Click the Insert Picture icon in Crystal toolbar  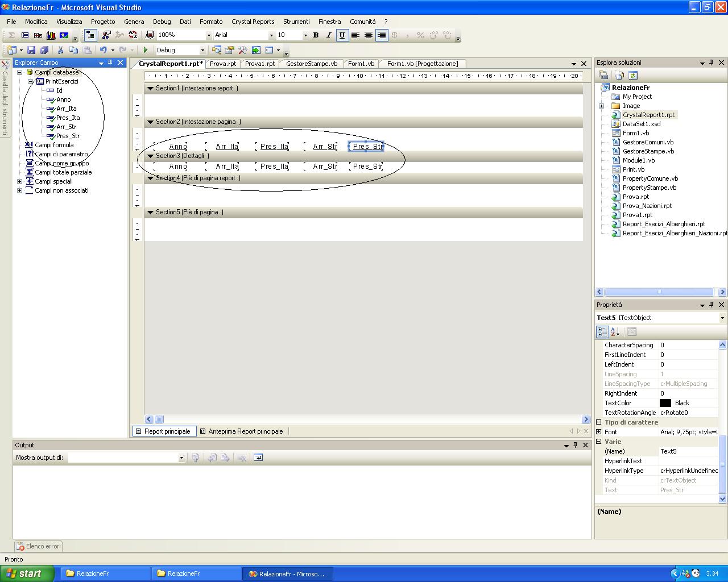click(x=64, y=35)
